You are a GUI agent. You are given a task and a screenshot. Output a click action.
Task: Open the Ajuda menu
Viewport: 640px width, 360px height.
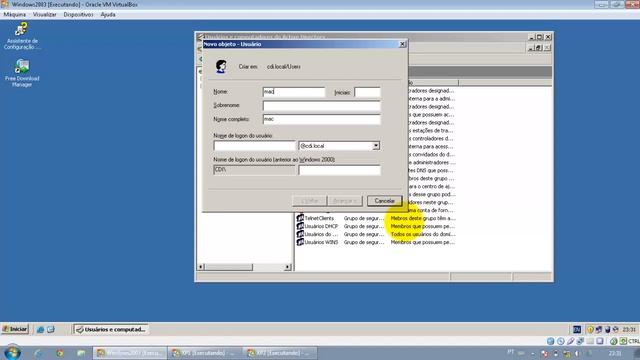tap(108, 14)
